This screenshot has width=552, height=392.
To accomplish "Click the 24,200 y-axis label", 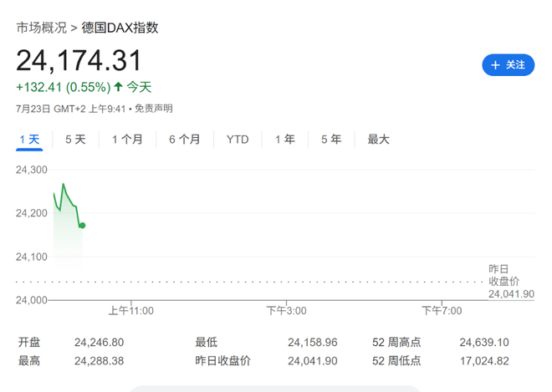I will tap(32, 213).
